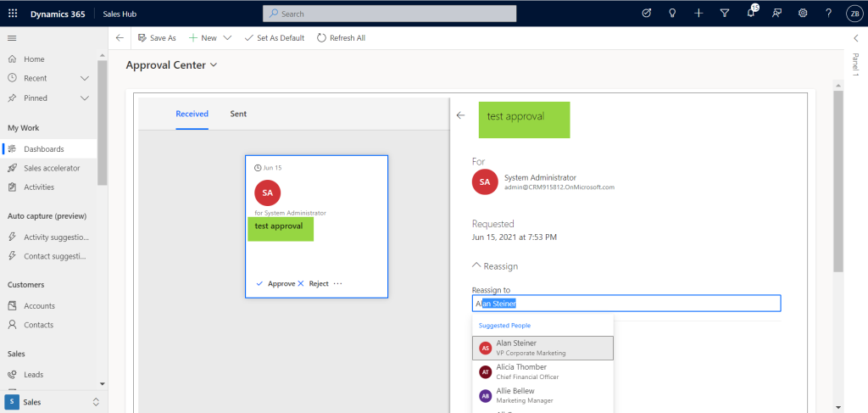Image resolution: width=868 pixels, height=413 pixels.
Task: Expand the Pinned section in the sidebar
Action: pos(84,98)
